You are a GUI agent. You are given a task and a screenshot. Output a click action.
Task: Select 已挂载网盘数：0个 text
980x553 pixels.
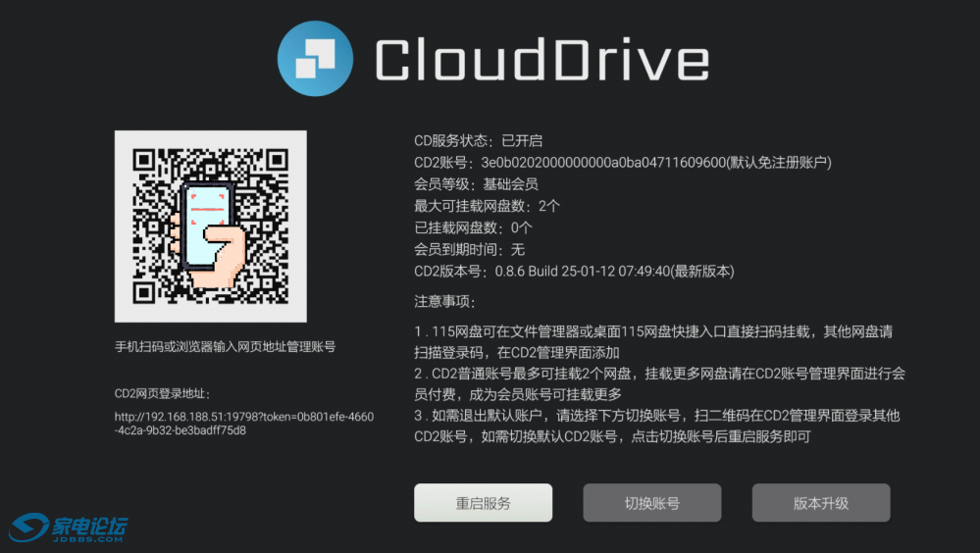tap(473, 227)
